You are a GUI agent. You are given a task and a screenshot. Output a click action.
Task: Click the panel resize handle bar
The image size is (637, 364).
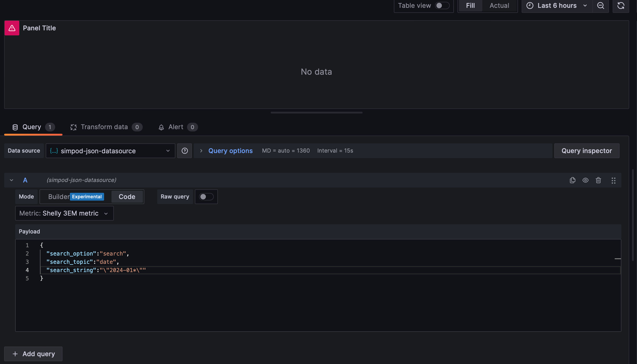[x=316, y=113]
